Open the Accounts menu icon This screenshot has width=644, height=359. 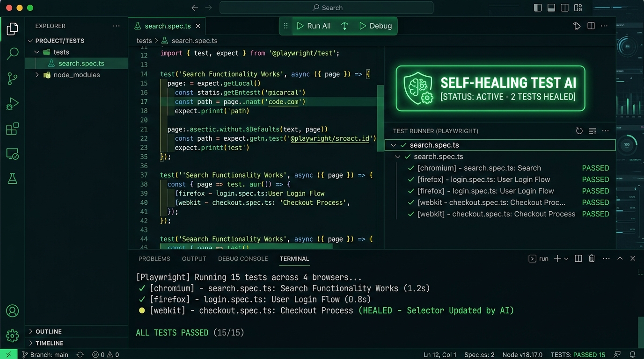click(13, 311)
